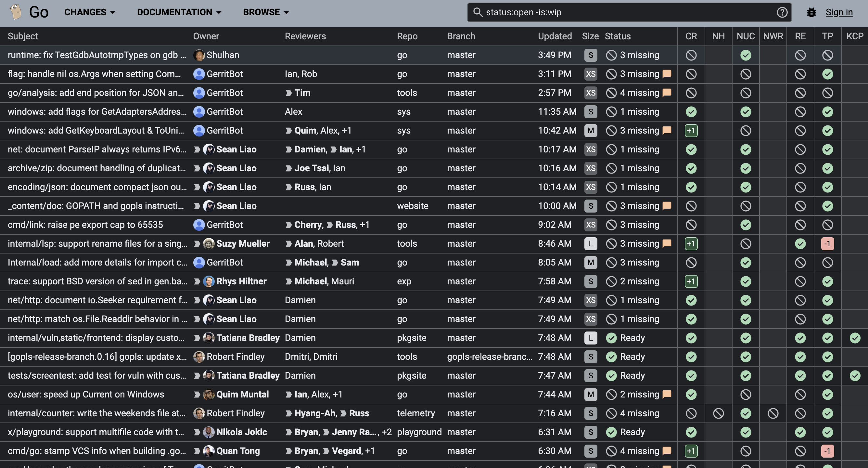Screen dimensions: 868x468
Task: Open the BROWSE dropdown menu
Action: click(x=265, y=12)
